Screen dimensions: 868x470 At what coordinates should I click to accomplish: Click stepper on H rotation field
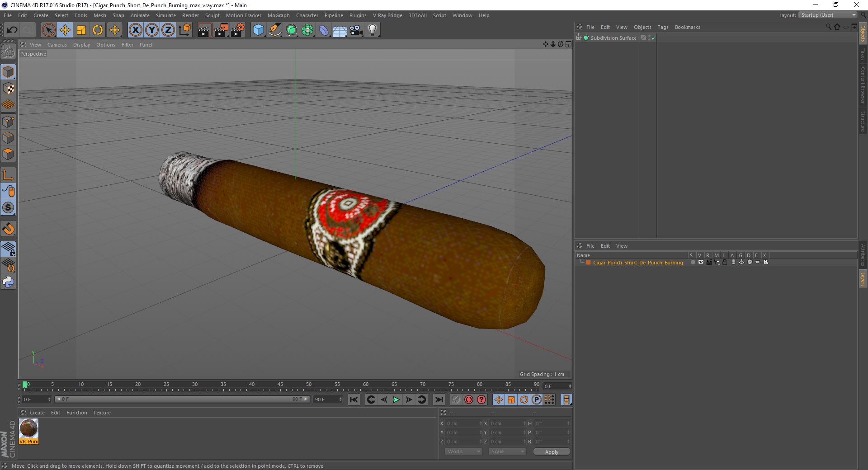tap(568, 423)
